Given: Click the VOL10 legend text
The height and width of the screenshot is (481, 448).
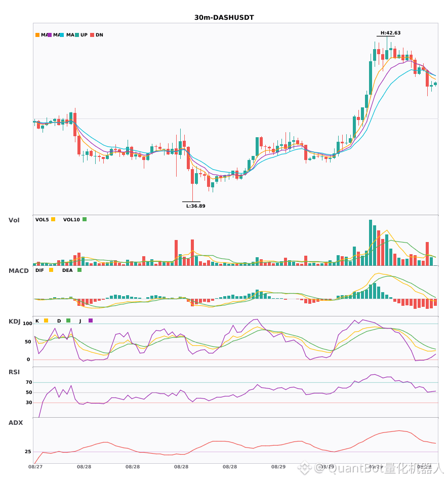Looking at the screenshot, I should (x=71, y=220).
